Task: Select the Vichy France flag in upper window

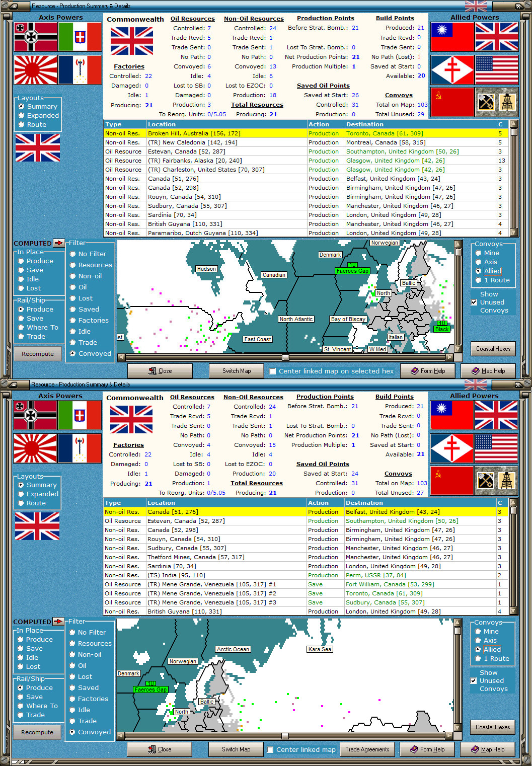Action: pyautogui.click(x=80, y=69)
